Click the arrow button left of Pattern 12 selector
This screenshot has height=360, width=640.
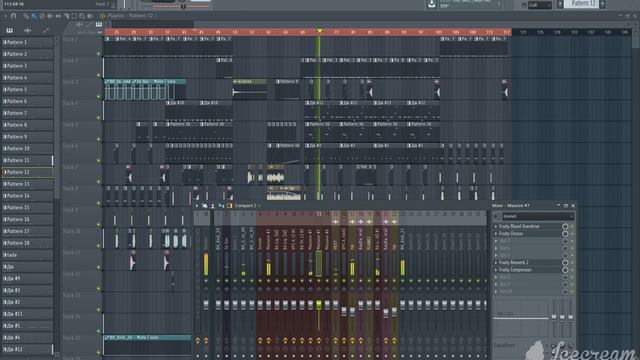(x=560, y=4)
